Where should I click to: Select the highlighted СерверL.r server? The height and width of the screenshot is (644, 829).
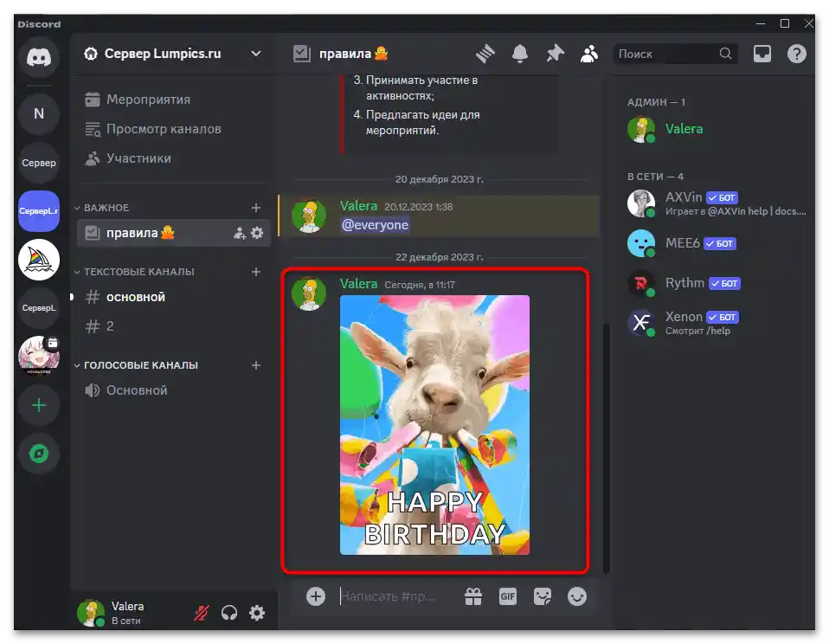[x=39, y=211]
